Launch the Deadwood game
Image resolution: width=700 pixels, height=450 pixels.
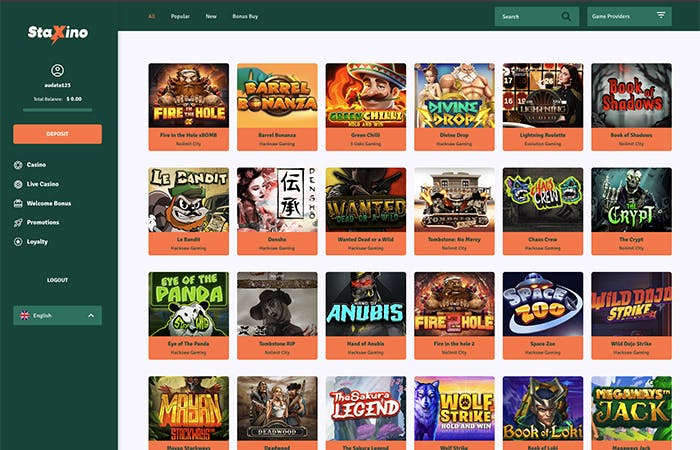277,413
